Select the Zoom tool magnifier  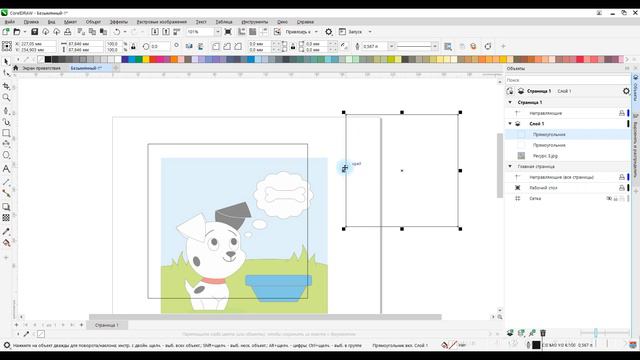(x=6, y=98)
